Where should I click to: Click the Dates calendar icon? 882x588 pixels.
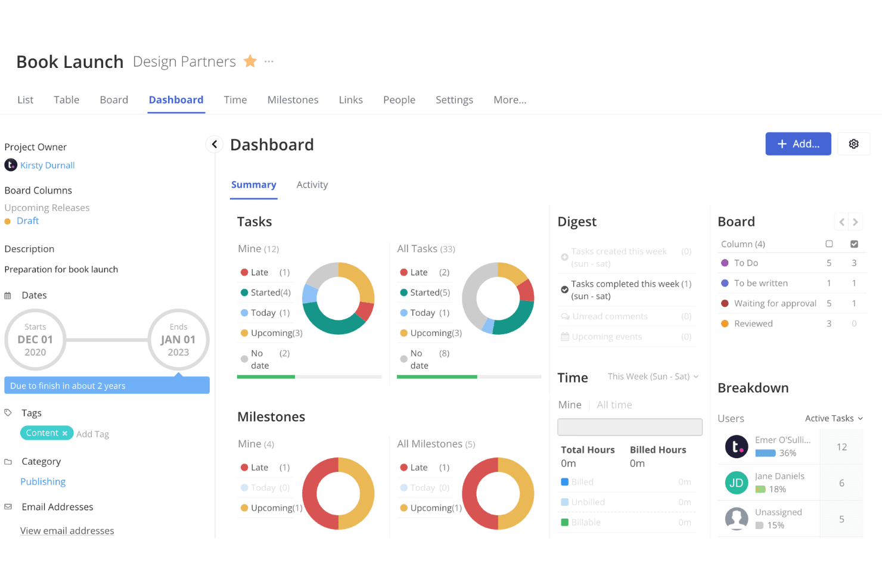tap(8, 295)
